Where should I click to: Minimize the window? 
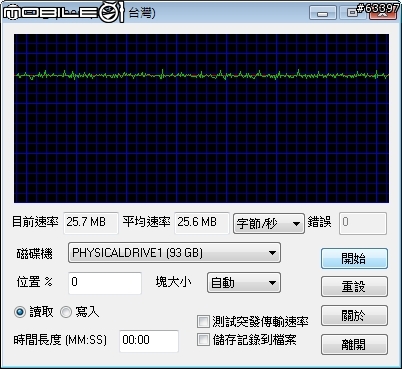tap(322, 13)
